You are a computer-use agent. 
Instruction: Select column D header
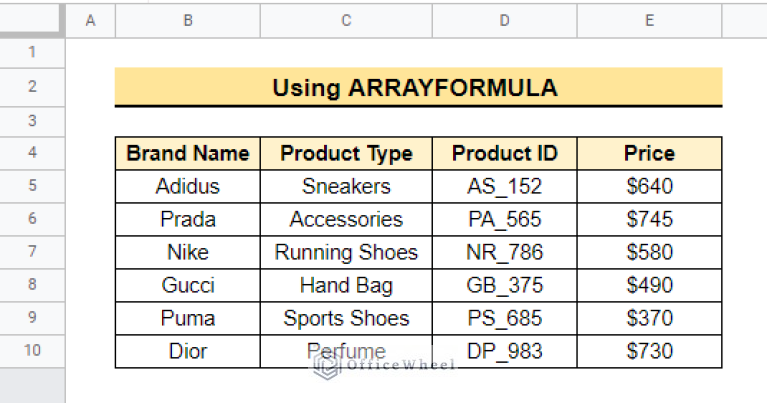504,21
